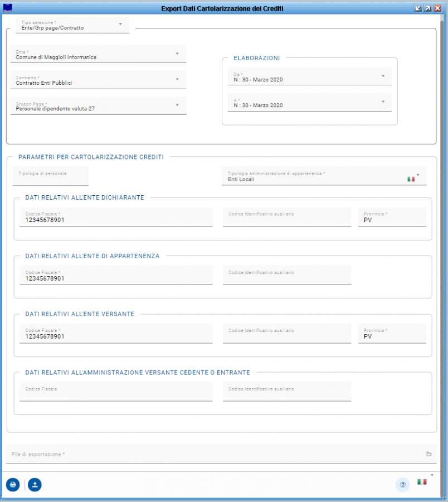The width and height of the screenshot is (448, 502).
Task: Click the restore-down arrow in title bar
Action: (417, 8)
